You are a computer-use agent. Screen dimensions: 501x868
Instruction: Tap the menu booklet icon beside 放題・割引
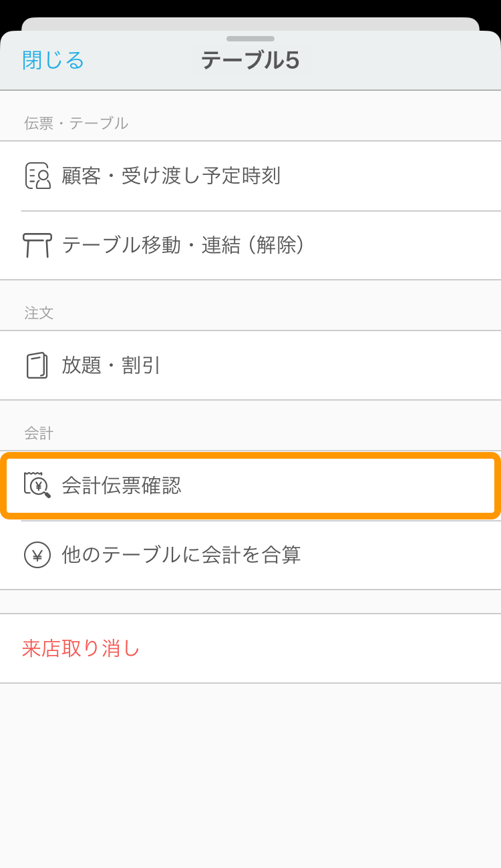click(x=37, y=365)
